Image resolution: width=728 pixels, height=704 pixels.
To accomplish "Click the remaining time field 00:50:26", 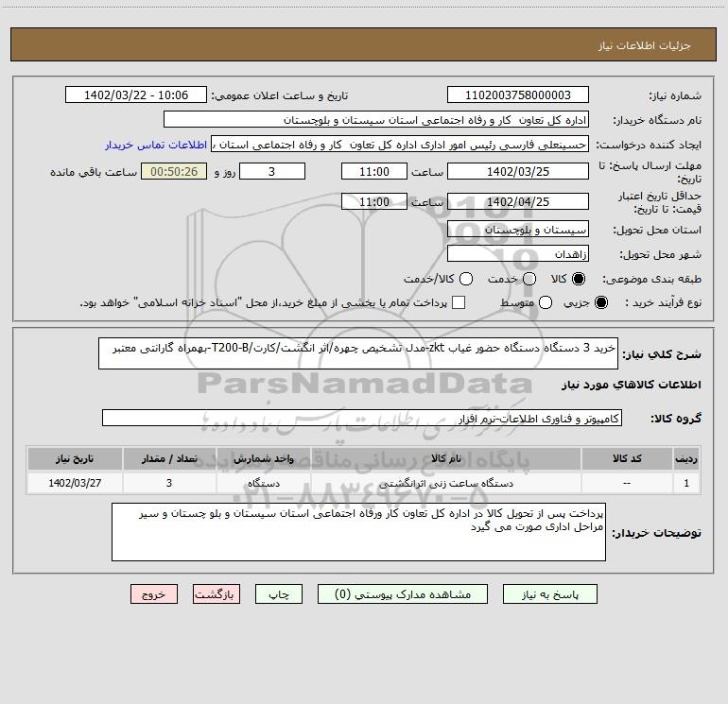I will click(x=174, y=171).
